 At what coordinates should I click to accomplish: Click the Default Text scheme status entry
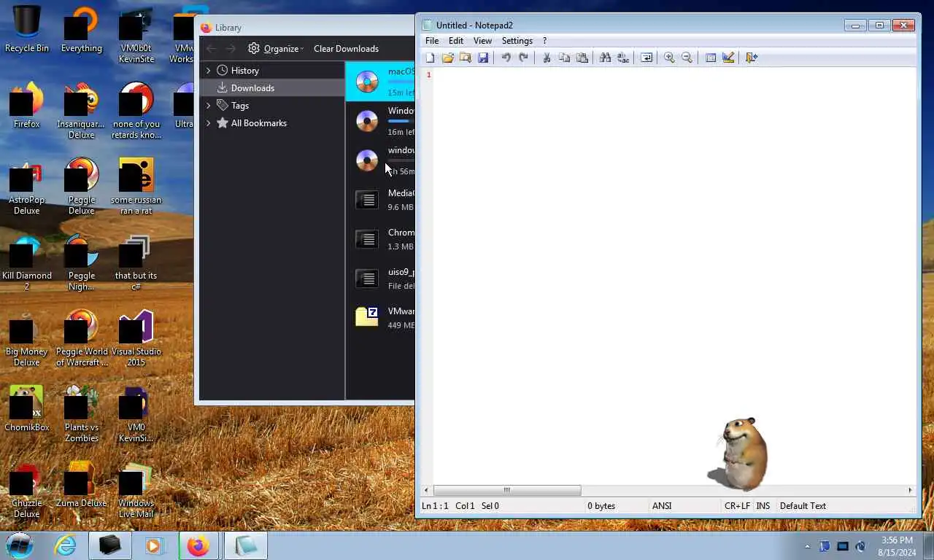[x=803, y=505]
